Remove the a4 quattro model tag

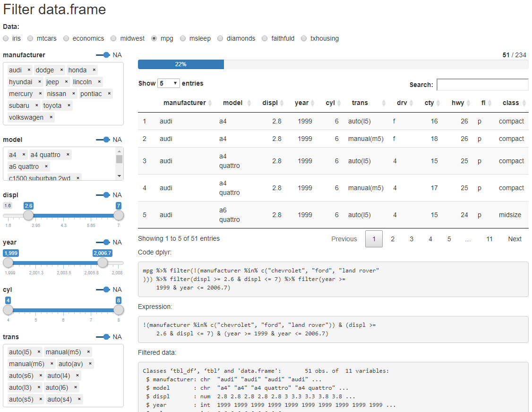coord(68,155)
